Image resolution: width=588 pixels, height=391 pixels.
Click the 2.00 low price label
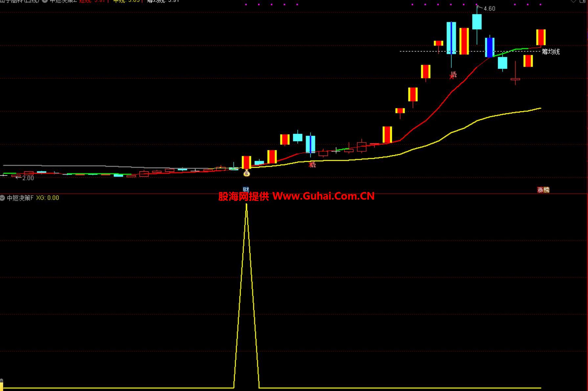(28, 178)
